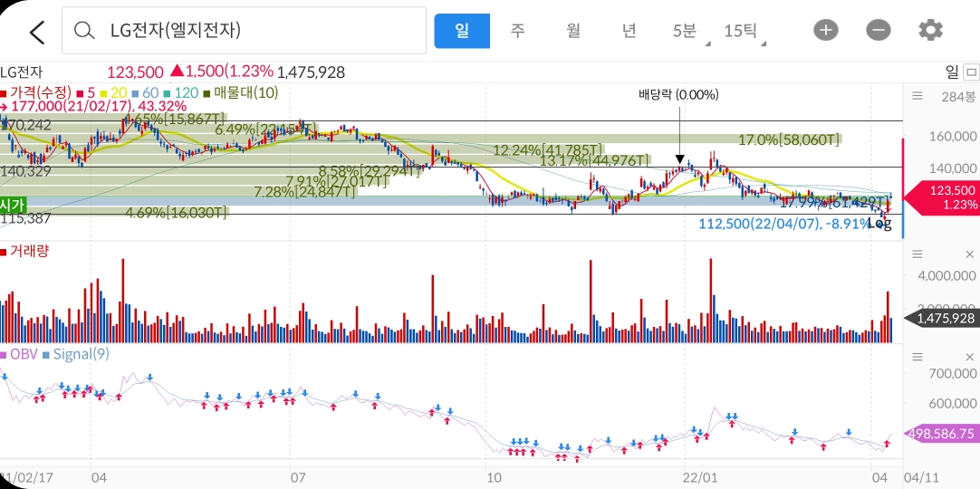Open the LG전자 stock search field
This screenshot has width=980, height=489.
(244, 31)
